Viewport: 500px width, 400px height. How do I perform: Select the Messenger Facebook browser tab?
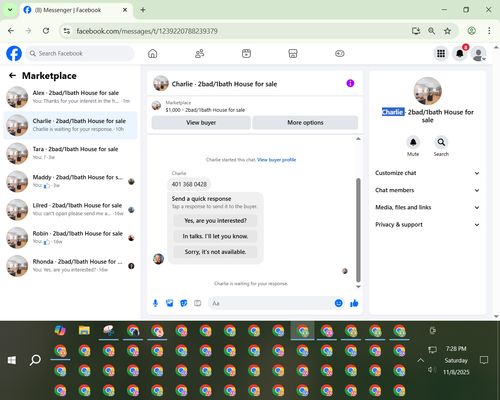click(x=76, y=10)
